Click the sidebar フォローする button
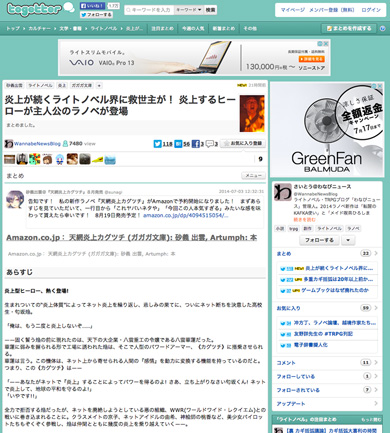390x433 pixels. (x=319, y=240)
